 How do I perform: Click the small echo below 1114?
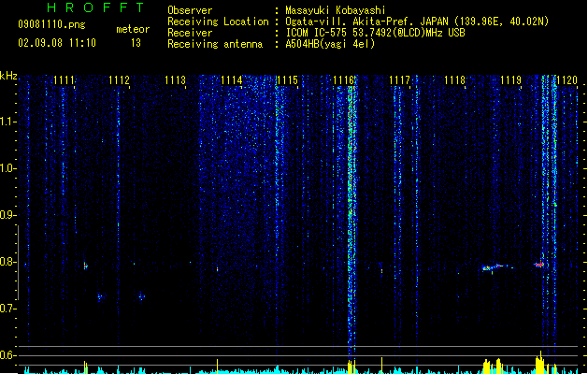(x=217, y=269)
